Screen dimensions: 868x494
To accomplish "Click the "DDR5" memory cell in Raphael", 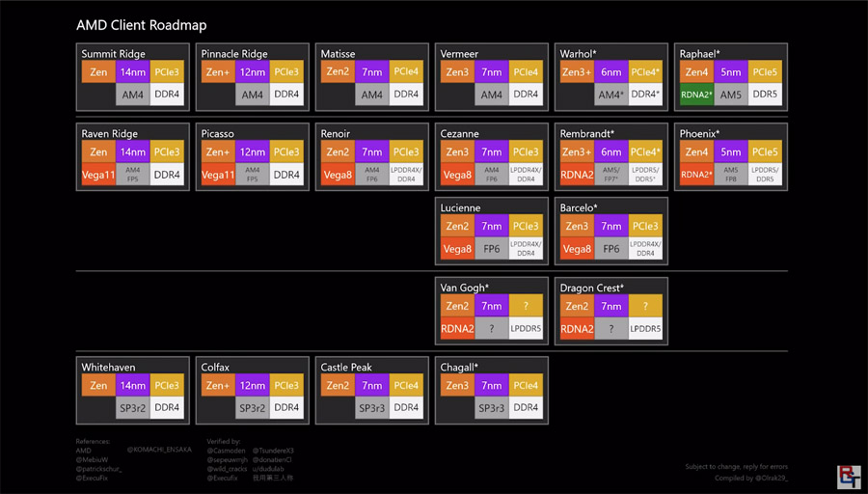I will click(x=765, y=95).
